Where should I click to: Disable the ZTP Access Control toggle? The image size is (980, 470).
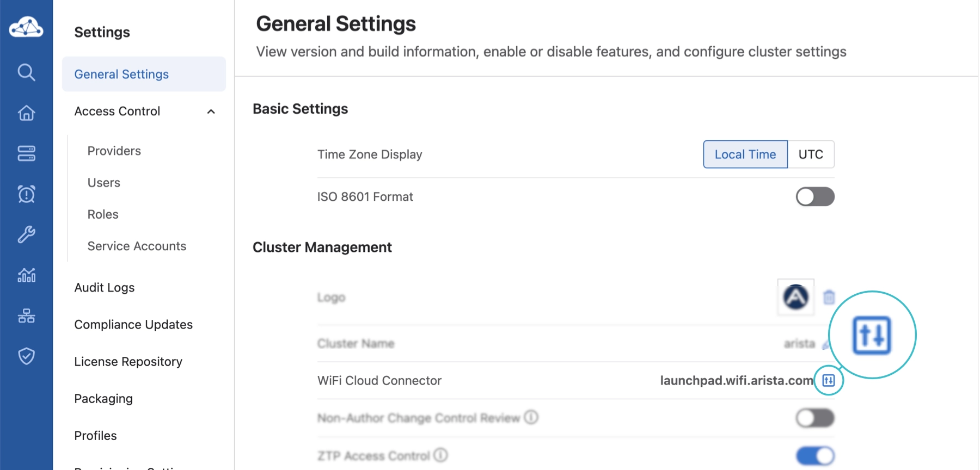point(814,456)
